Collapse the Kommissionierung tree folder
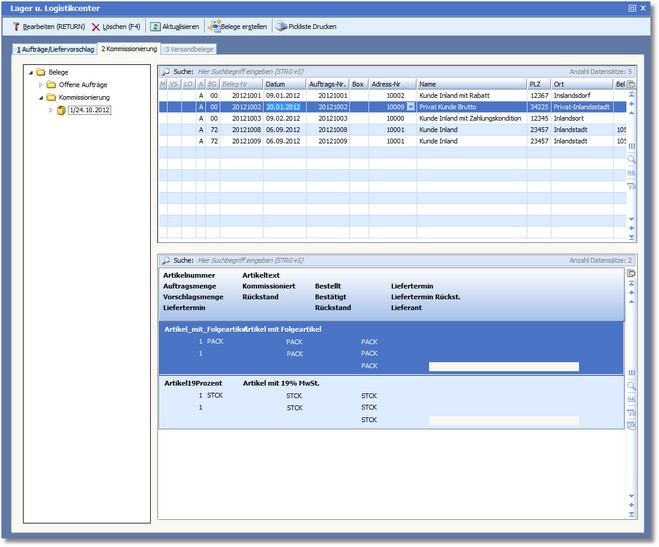 (41, 98)
